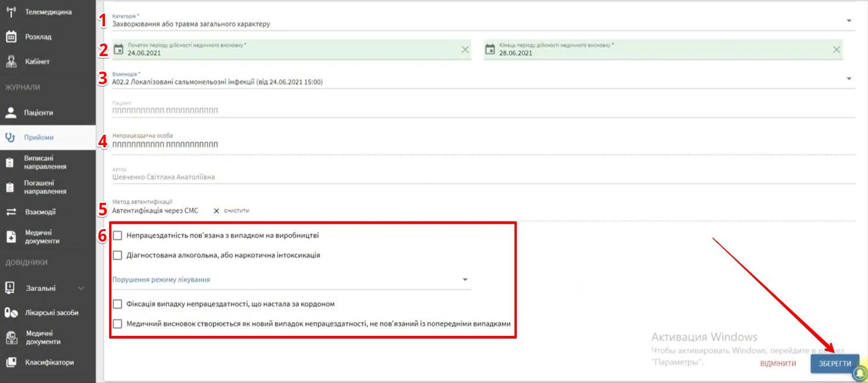868x383 pixels.
Task: Mark conclusion as new incapacity case
Action: (117, 324)
